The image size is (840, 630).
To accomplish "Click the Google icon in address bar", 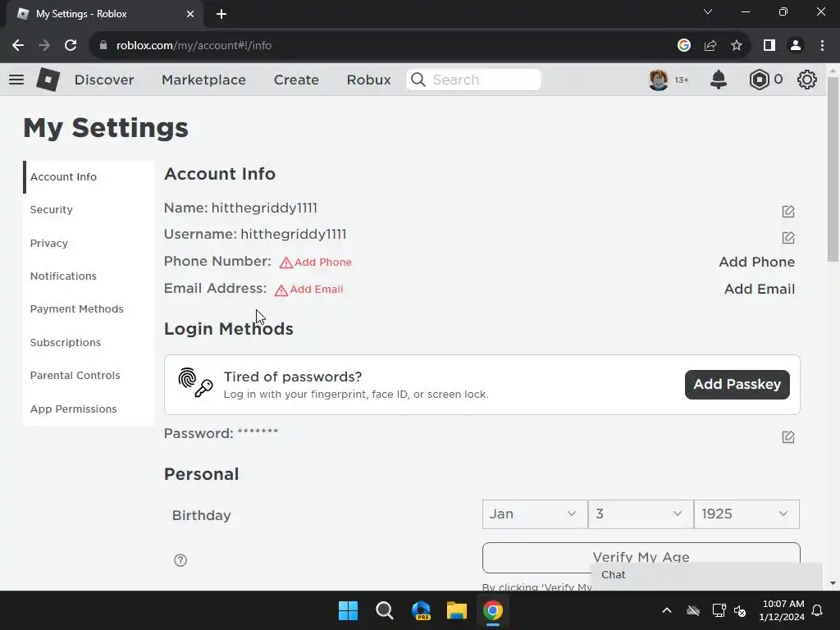I will coord(683,46).
